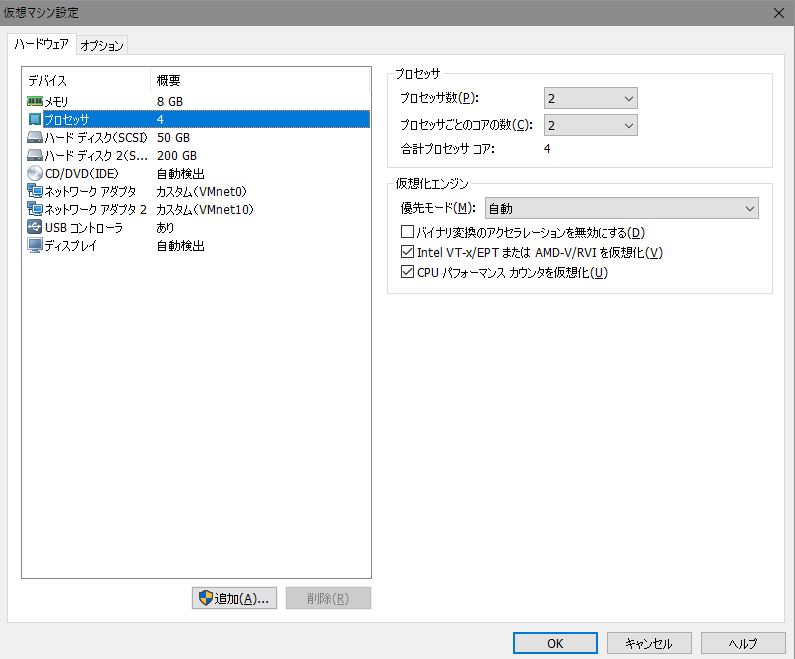Confirm settings with the OK button
This screenshot has height=659, width=795.
(x=555, y=643)
